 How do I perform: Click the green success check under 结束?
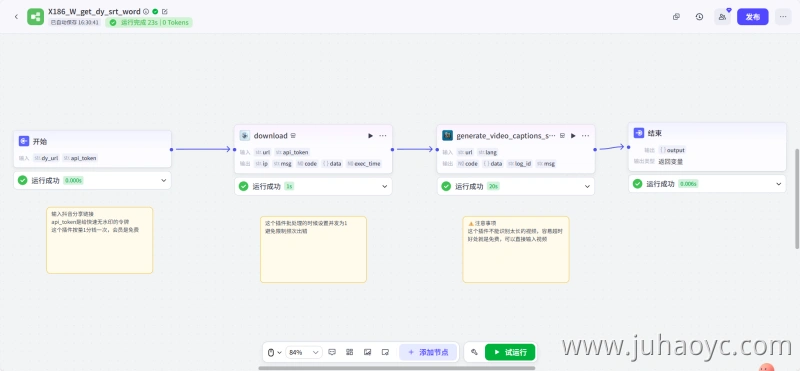[x=637, y=184]
